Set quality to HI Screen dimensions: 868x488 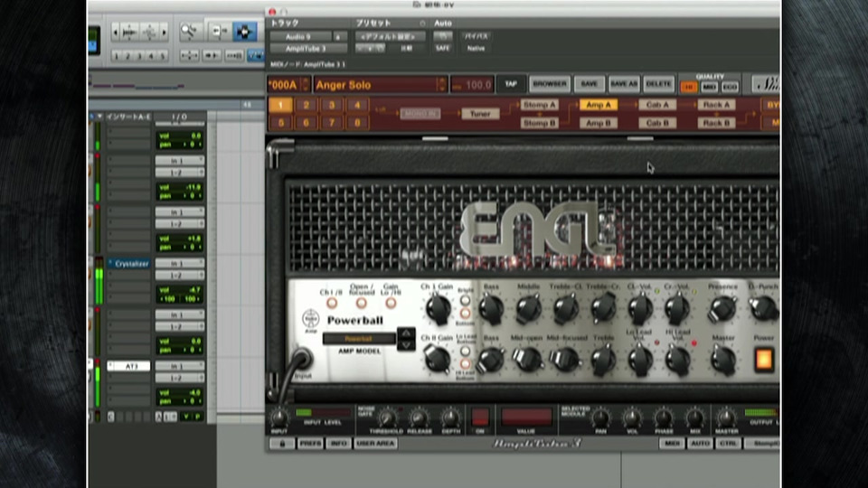point(689,88)
